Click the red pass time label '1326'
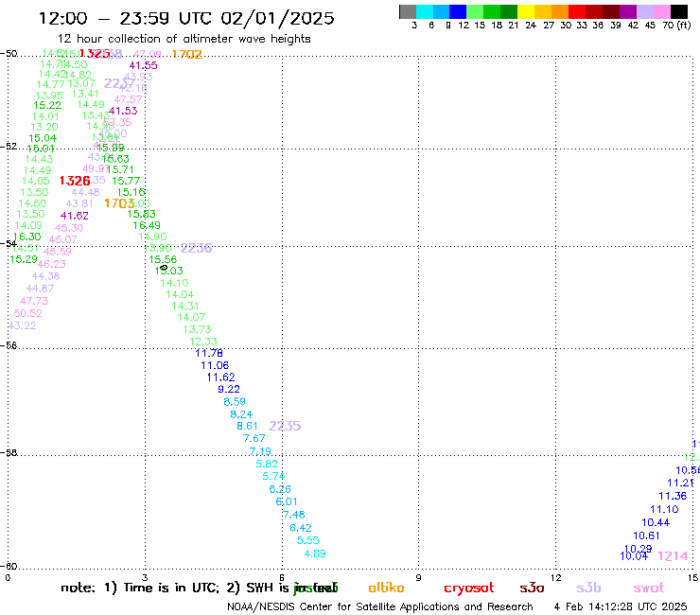 75,181
